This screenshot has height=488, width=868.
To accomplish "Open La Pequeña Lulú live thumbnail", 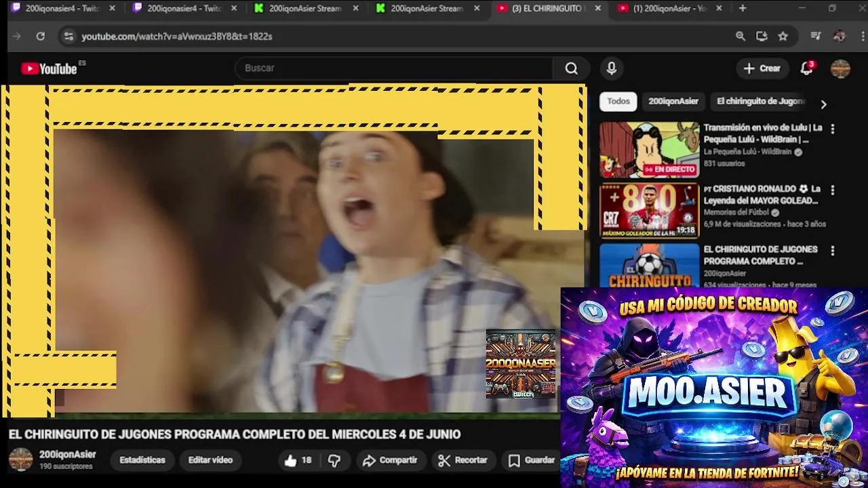I will pos(649,150).
